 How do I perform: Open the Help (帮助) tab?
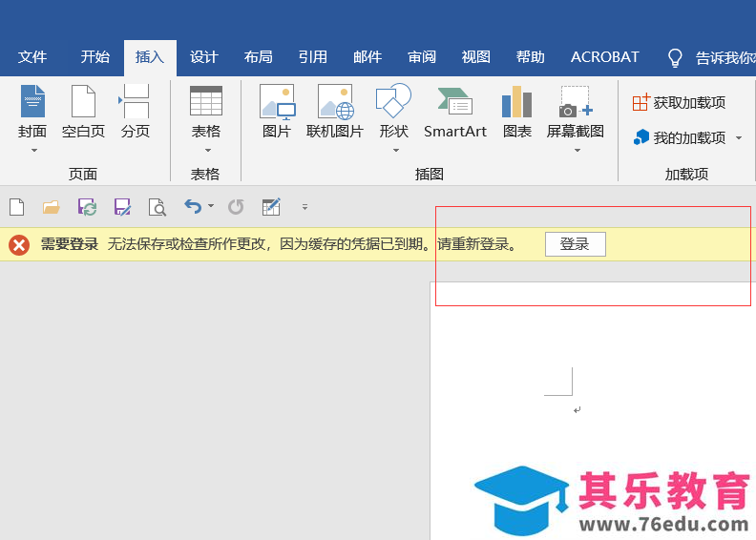point(531,57)
